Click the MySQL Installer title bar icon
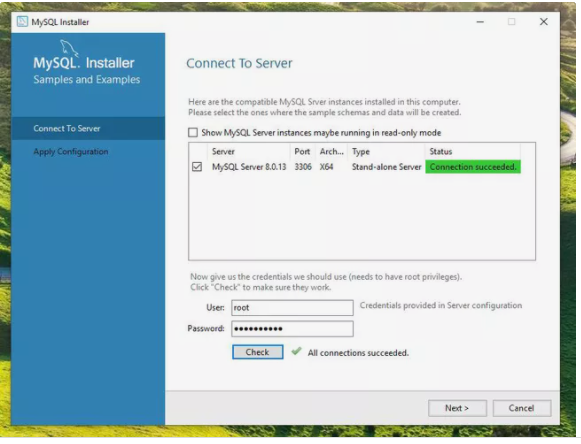This screenshot has width=581, height=444. click(x=22, y=21)
